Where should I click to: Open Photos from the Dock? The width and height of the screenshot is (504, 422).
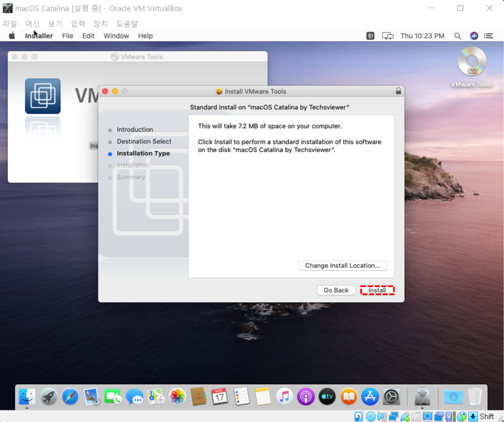pos(177,396)
